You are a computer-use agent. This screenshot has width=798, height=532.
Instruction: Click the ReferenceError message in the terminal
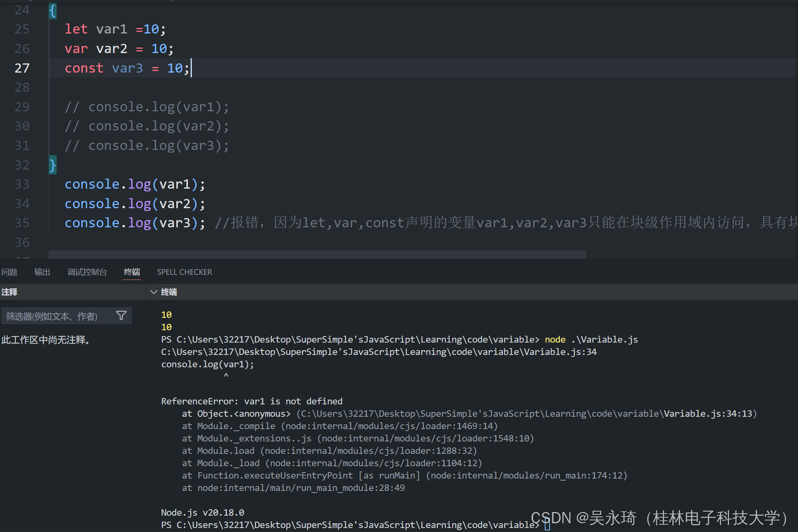point(252,401)
